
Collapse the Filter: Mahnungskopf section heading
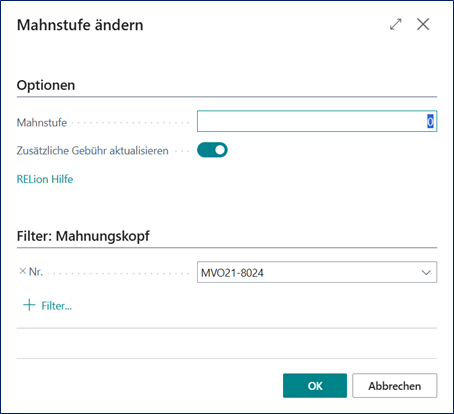click(x=83, y=236)
